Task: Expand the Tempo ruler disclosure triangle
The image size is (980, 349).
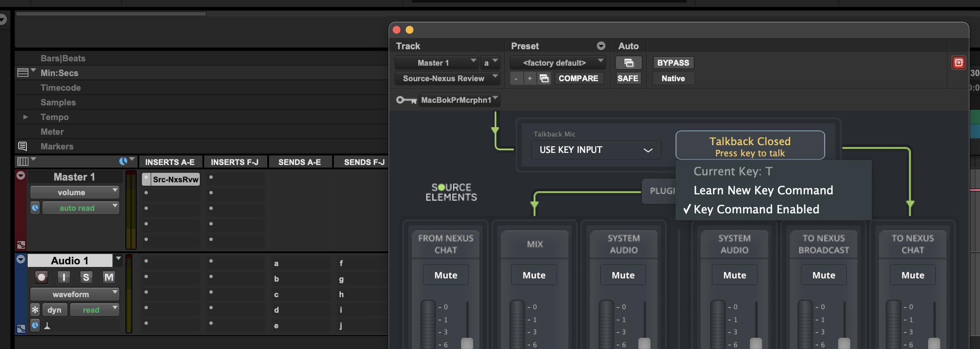Action: (x=26, y=117)
